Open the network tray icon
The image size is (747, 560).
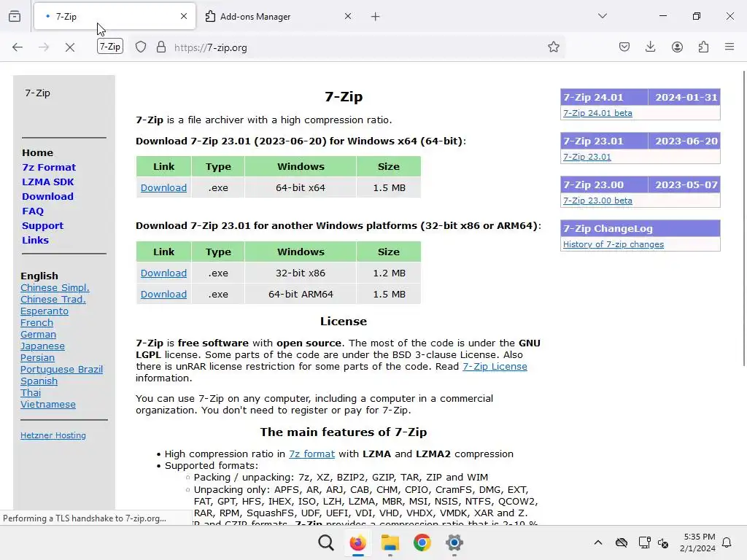click(x=645, y=542)
